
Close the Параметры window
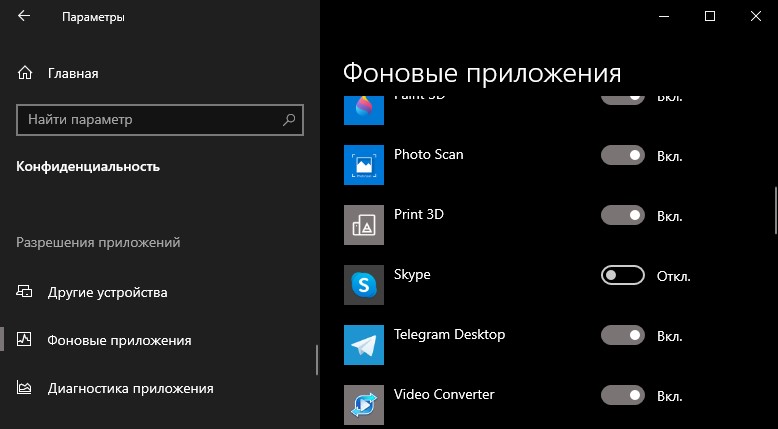coord(756,16)
